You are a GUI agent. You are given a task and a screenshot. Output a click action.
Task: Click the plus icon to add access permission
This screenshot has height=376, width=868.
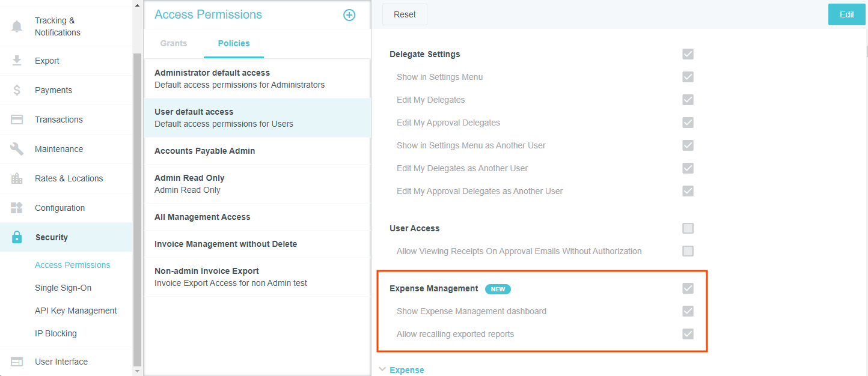(x=349, y=15)
